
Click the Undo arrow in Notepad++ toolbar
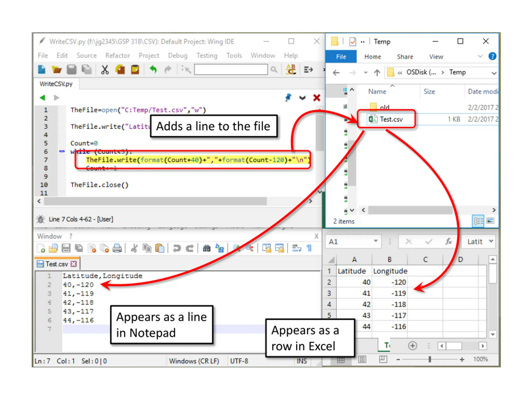[x=177, y=248]
